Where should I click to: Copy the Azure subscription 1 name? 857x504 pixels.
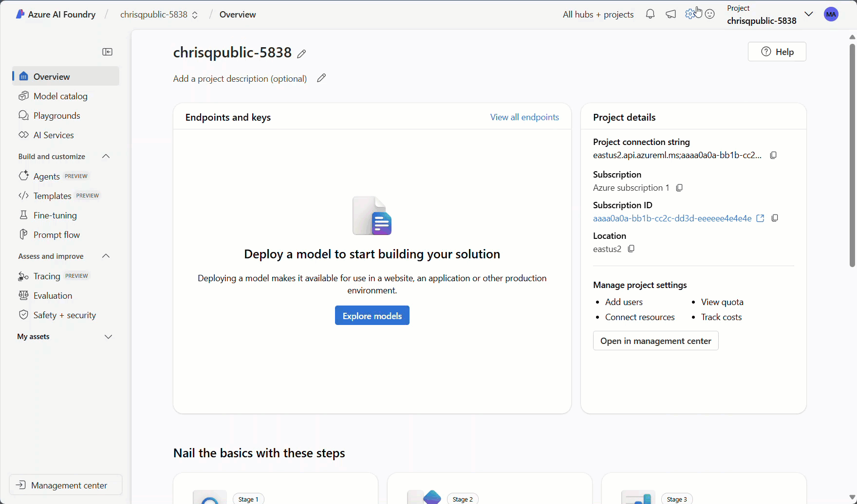(x=679, y=188)
